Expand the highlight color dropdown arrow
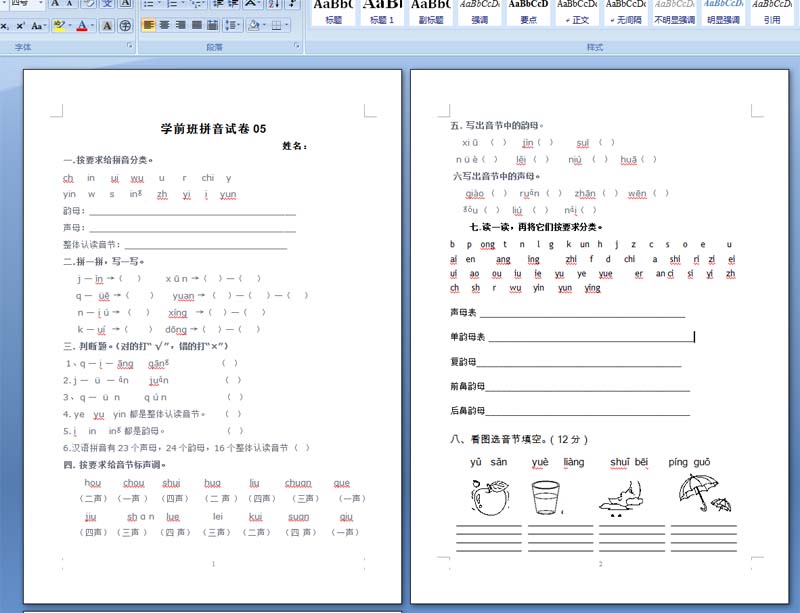The width and height of the screenshot is (800, 613). 69,26
